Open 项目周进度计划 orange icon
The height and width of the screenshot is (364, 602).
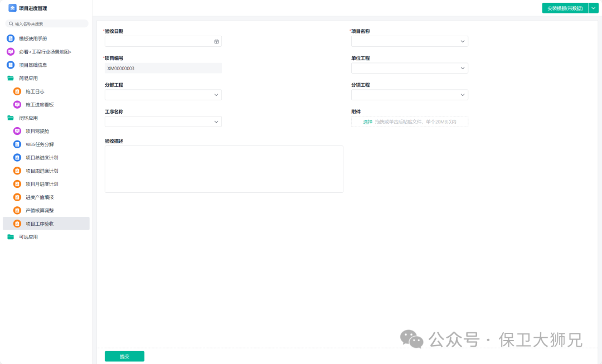17,171
